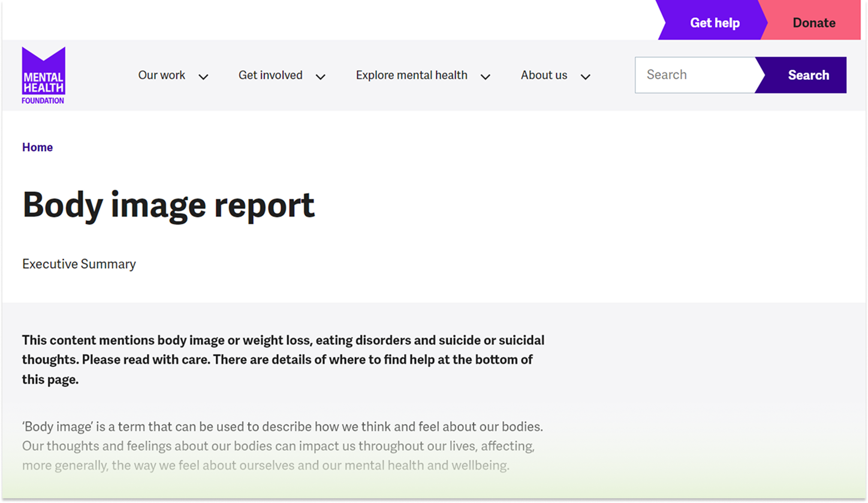Click the Mental Health Foundation logo

click(43, 75)
